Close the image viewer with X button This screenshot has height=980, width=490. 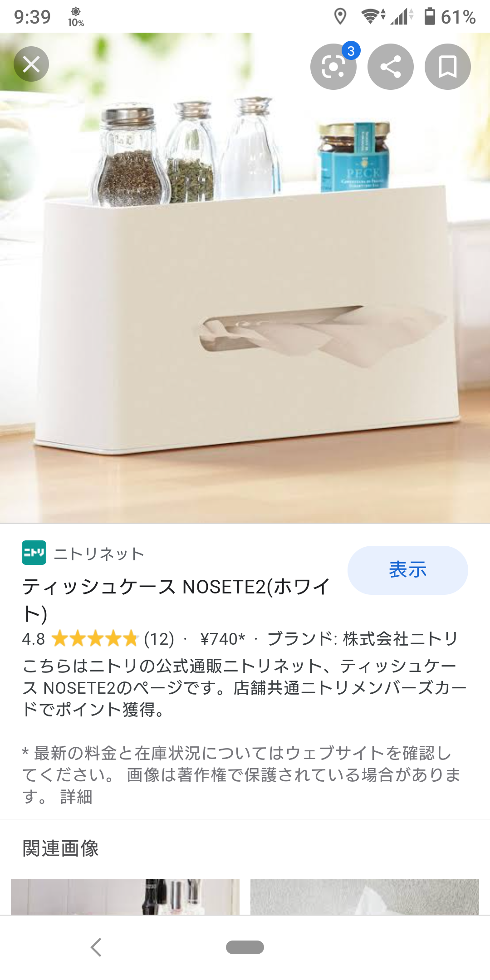(x=31, y=64)
